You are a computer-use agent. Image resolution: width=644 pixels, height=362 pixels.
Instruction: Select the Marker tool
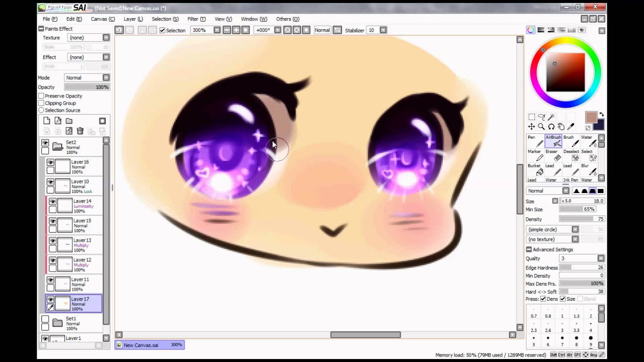click(x=535, y=155)
